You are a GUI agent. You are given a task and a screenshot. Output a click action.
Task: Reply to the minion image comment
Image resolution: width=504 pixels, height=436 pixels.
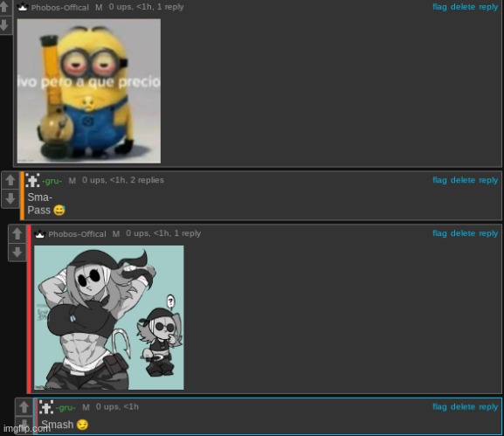[x=488, y=7]
